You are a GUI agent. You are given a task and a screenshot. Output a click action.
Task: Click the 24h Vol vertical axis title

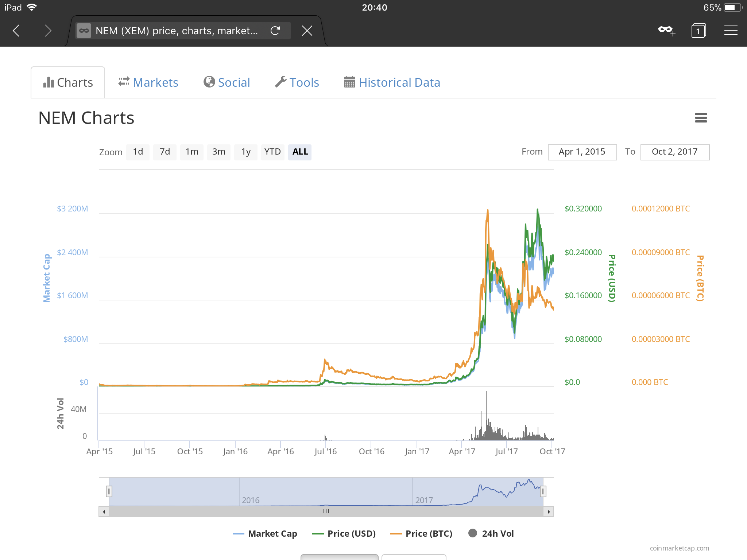click(x=61, y=413)
